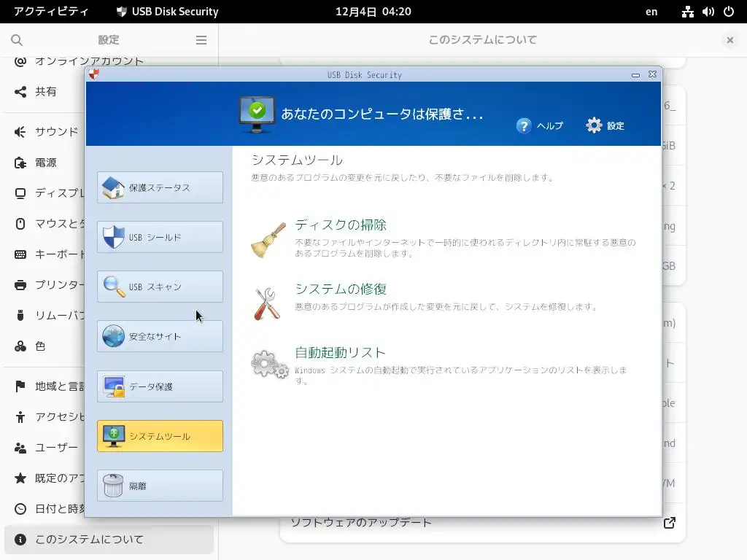The width and height of the screenshot is (747, 560).
Task: Switch to the データ保護 tab
Action: pos(160,386)
